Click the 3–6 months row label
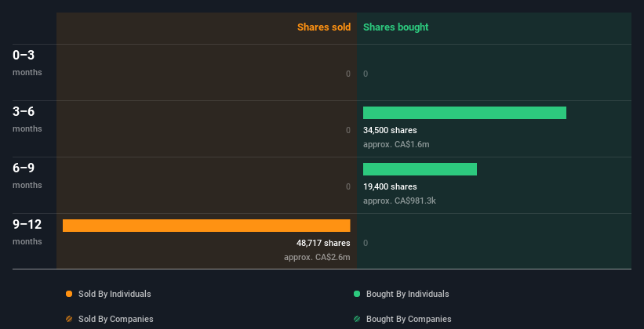The image size is (644, 329). tap(27, 119)
